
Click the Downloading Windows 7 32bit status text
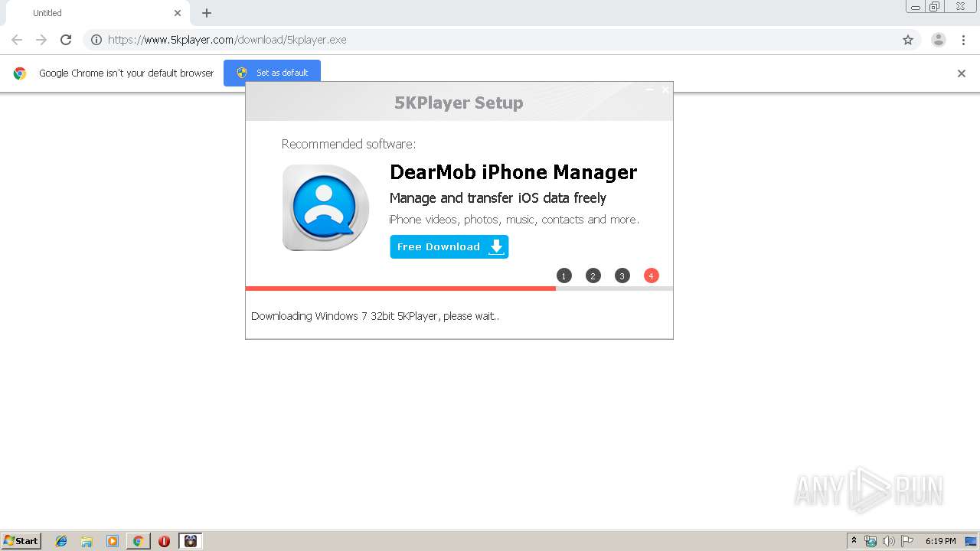click(375, 316)
